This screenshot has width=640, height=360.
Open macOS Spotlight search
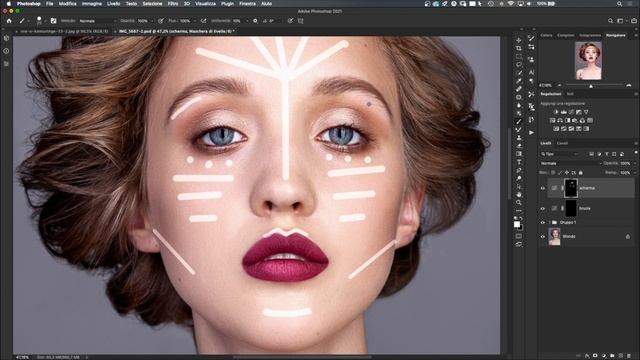[x=620, y=4]
